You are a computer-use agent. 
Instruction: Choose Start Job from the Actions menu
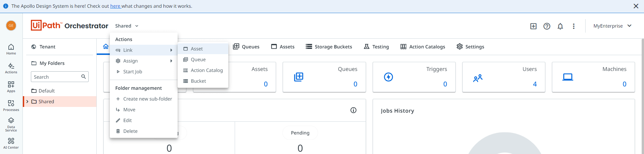(x=144, y=72)
